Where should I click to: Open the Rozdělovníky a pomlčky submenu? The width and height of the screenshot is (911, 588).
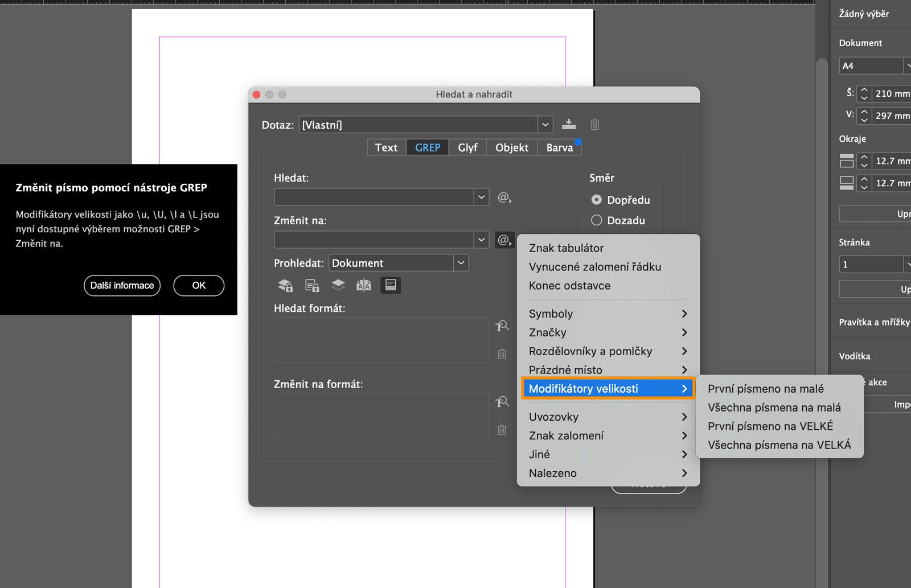click(x=608, y=351)
